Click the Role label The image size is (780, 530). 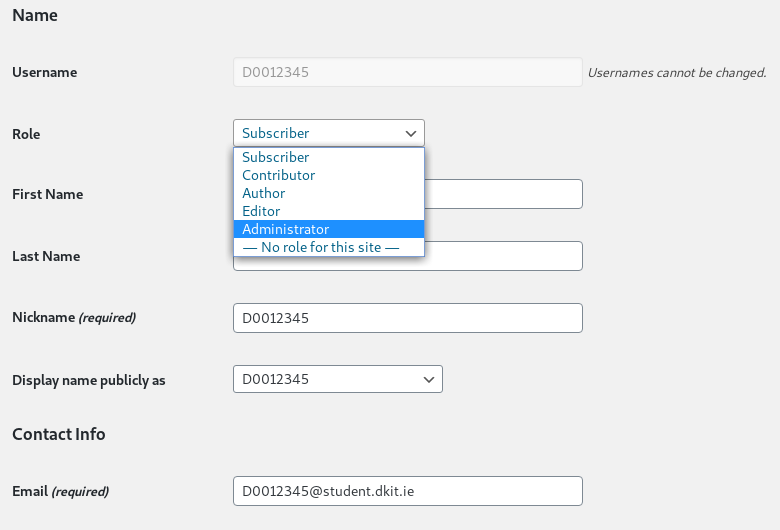[26, 134]
